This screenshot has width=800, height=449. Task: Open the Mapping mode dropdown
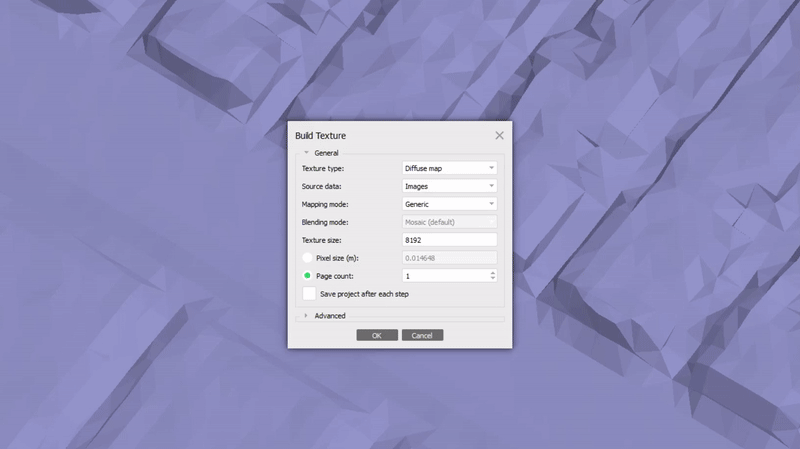[x=449, y=204]
